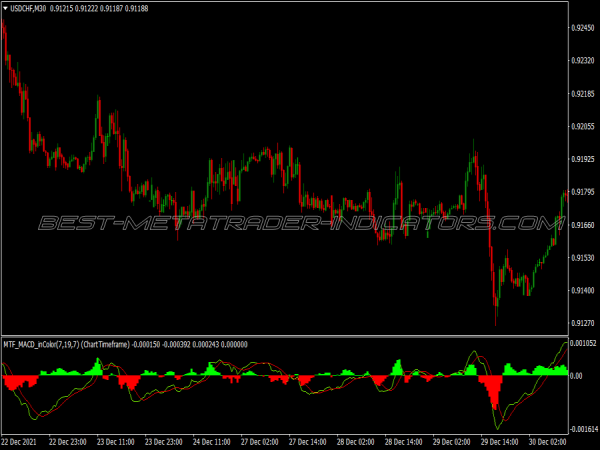This screenshot has height=450, width=600.
Task: Click the 30 Dec 02:00 time label
Action: coord(548,442)
